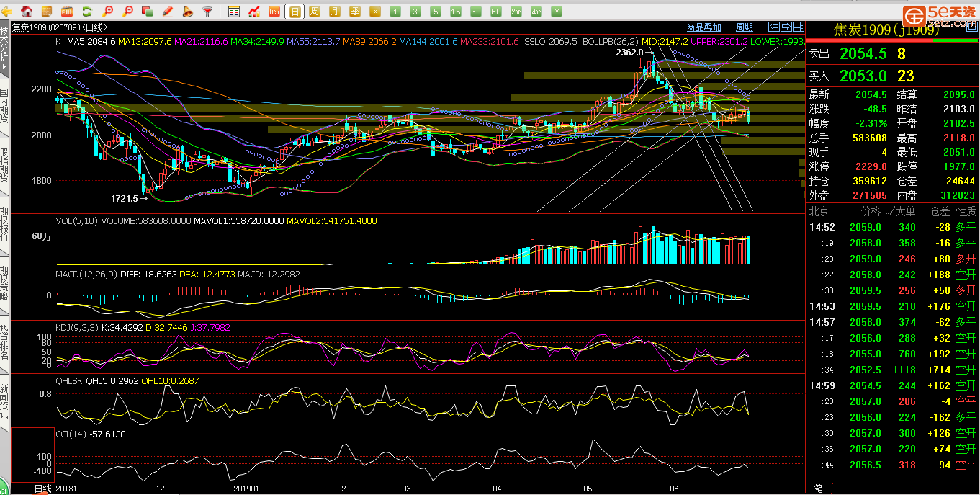Click left arrow chart navigation button
The width and height of the screenshot is (980, 495).
tap(774, 27)
